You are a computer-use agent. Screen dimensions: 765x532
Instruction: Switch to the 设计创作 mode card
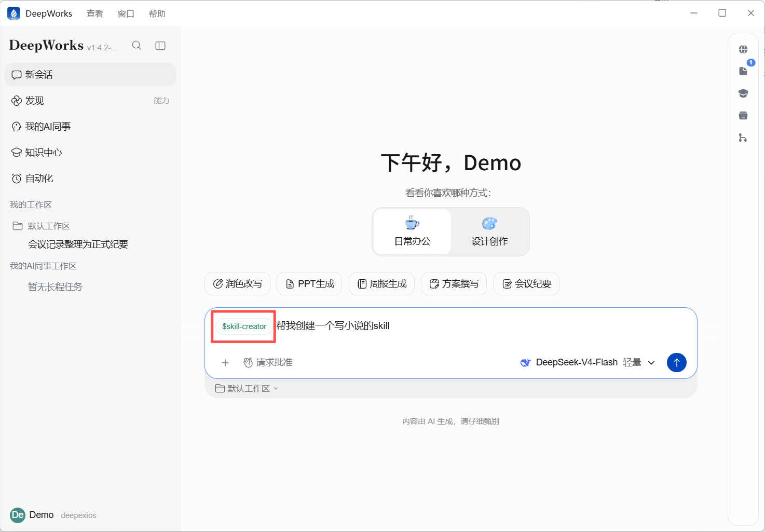point(489,231)
